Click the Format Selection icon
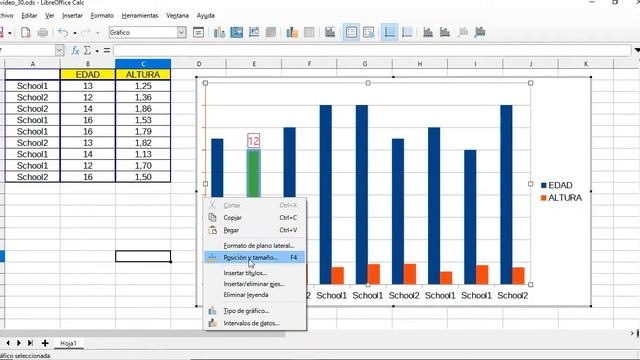Image resolution: width=640 pixels, height=360 pixels. pyautogui.click(x=198, y=32)
